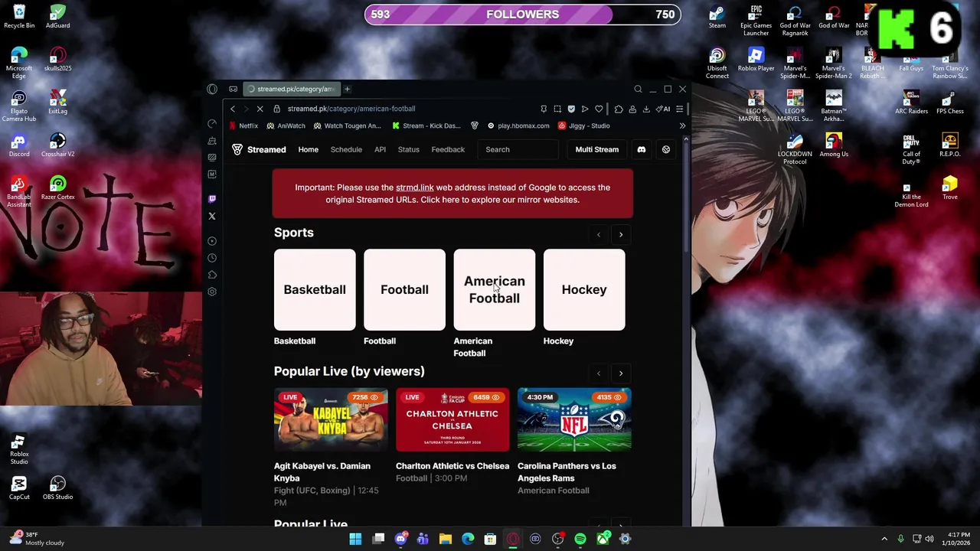Image resolution: width=980 pixels, height=551 pixels.
Task: Open browser extensions cube in toolbar
Action: [619, 109]
